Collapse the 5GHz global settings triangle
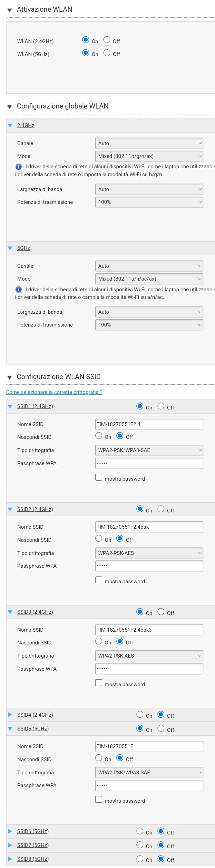The height and width of the screenshot is (868, 215). pyautogui.click(x=10, y=248)
